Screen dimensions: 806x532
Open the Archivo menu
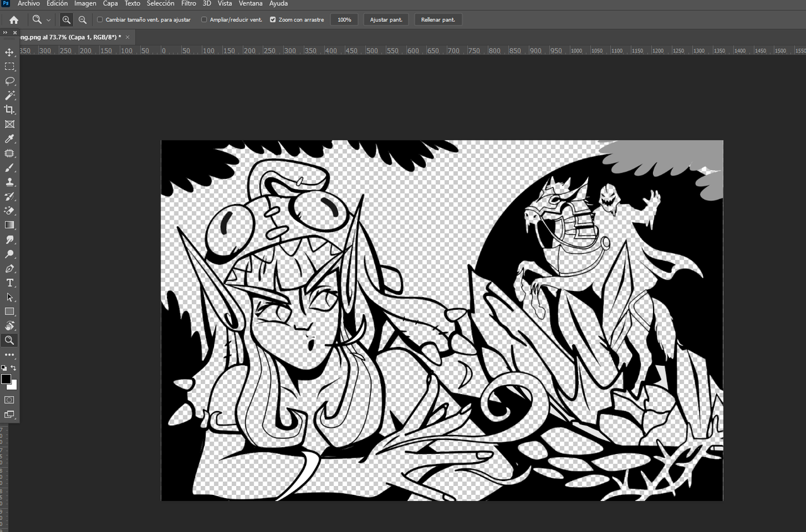[28, 3]
